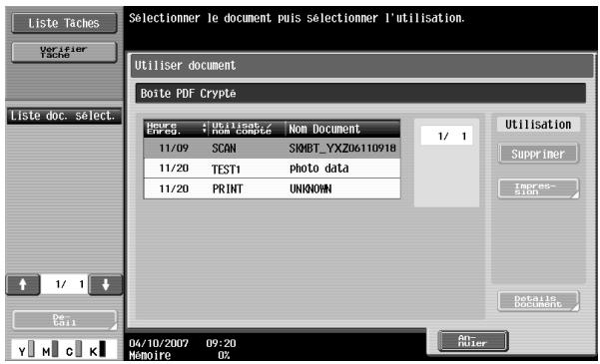The image size is (600, 364).
Task: Click the time 09:20 in status bar
Action: 221,343
